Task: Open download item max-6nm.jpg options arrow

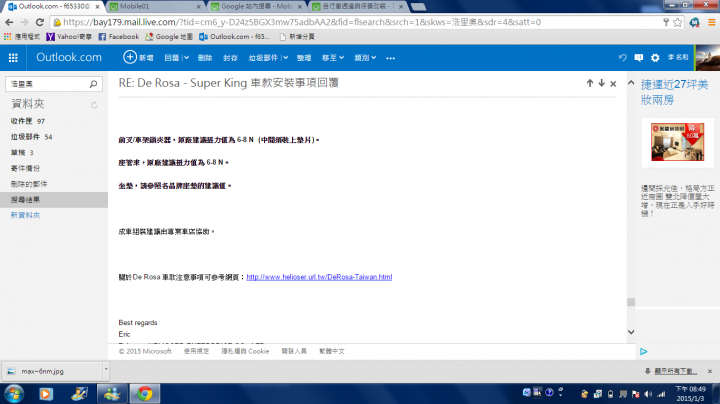Action: [x=106, y=369]
